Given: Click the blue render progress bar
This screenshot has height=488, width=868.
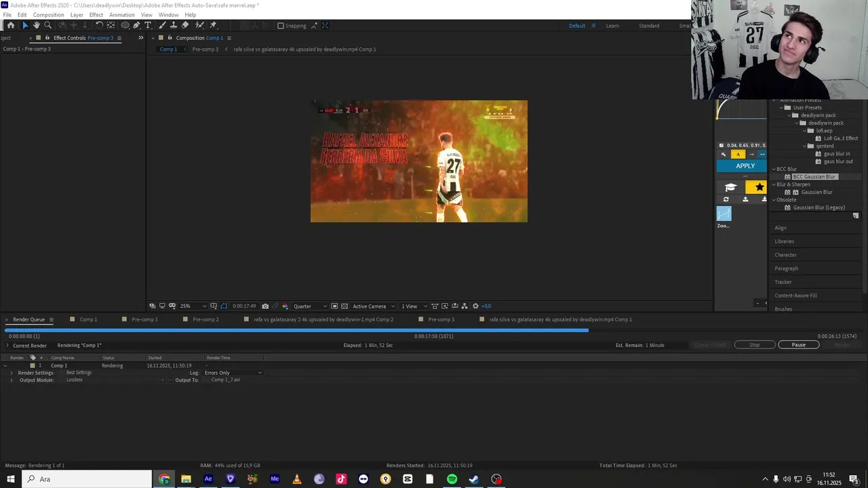Looking at the screenshot, I should 296,330.
